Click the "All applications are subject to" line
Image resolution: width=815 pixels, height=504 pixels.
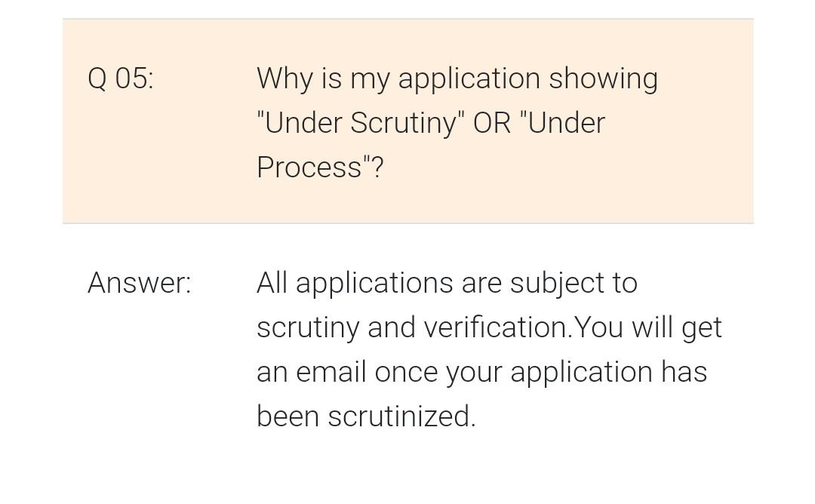tap(447, 283)
